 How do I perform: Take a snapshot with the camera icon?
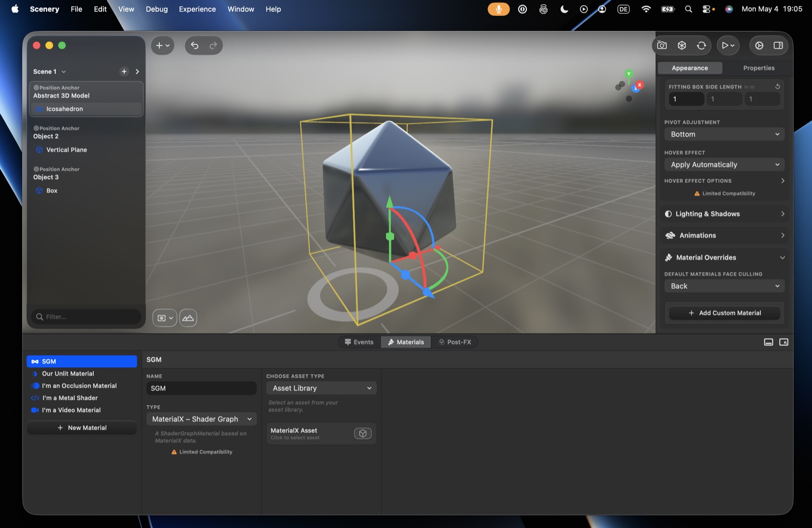662,46
